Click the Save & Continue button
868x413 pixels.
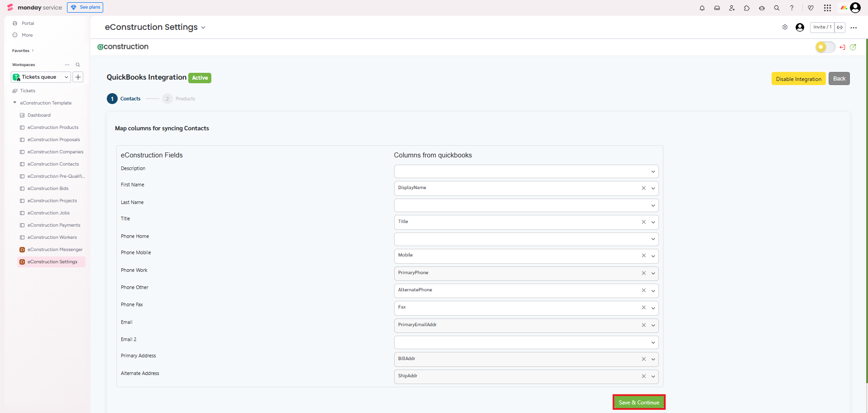point(639,402)
